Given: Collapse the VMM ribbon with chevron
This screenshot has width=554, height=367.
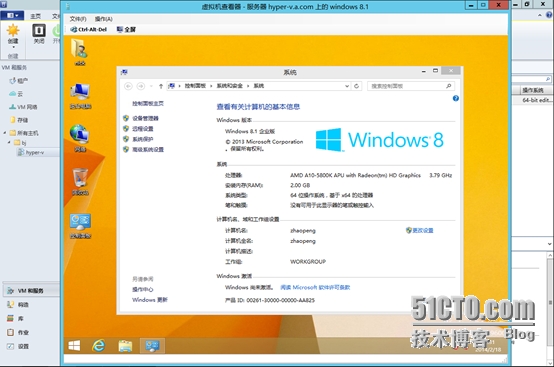Looking at the screenshot, I should (540, 15).
